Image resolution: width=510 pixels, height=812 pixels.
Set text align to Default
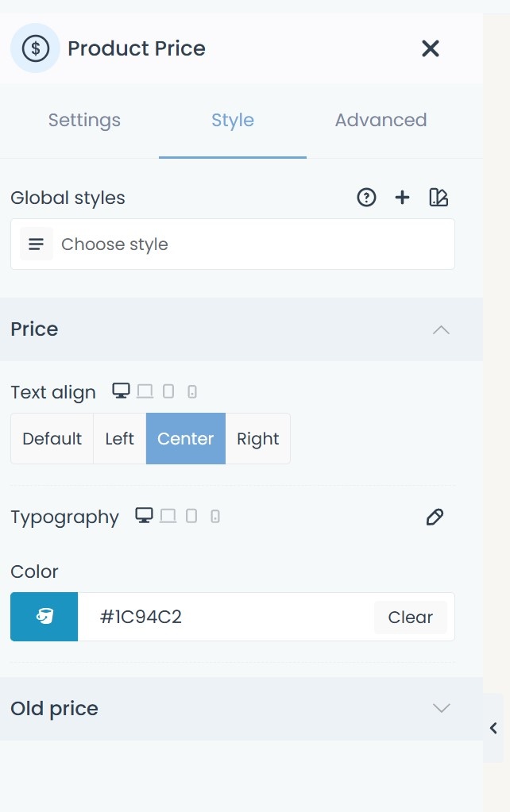click(52, 439)
